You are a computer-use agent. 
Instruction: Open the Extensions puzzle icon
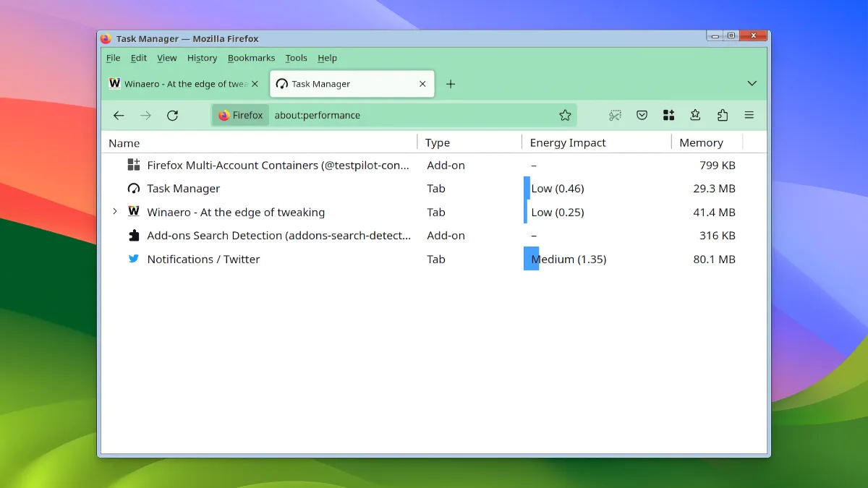point(722,116)
